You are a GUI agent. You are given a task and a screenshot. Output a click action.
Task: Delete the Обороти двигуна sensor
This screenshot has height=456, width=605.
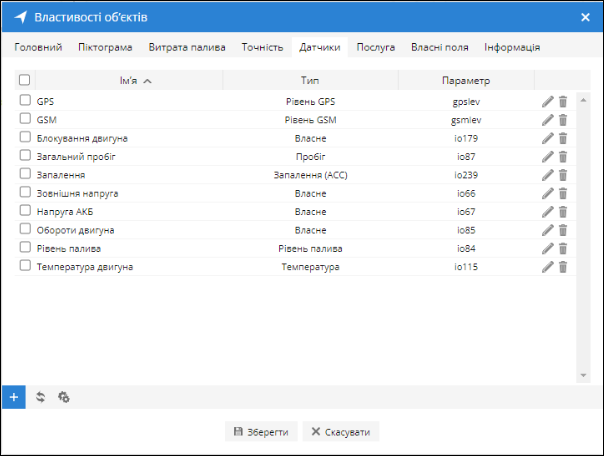[563, 230]
